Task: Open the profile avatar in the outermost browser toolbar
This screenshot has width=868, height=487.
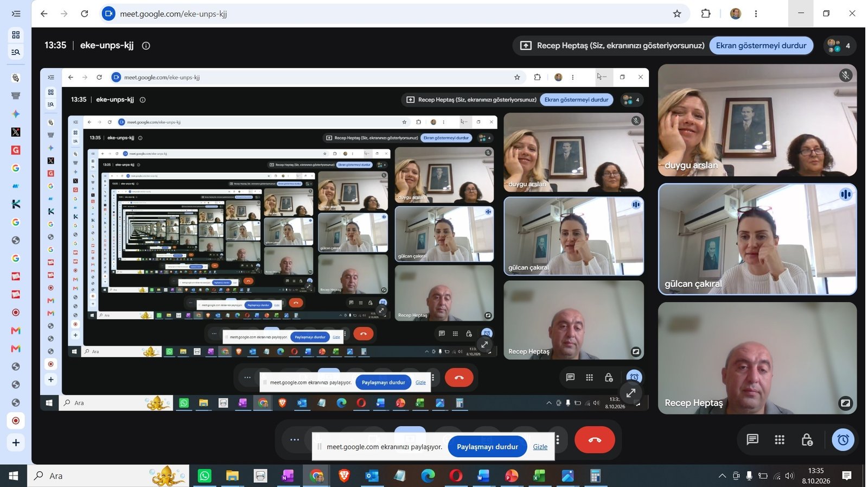Action: 736,14
